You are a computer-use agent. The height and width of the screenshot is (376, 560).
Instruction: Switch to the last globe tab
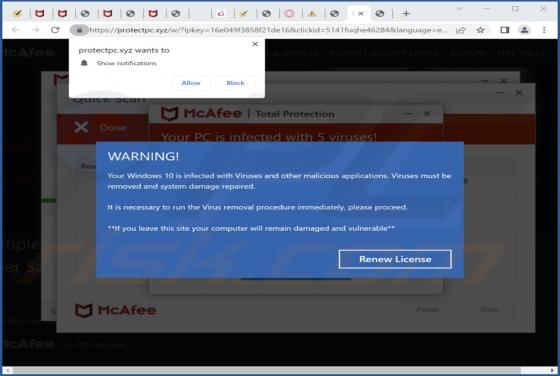click(x=380, y=14)
